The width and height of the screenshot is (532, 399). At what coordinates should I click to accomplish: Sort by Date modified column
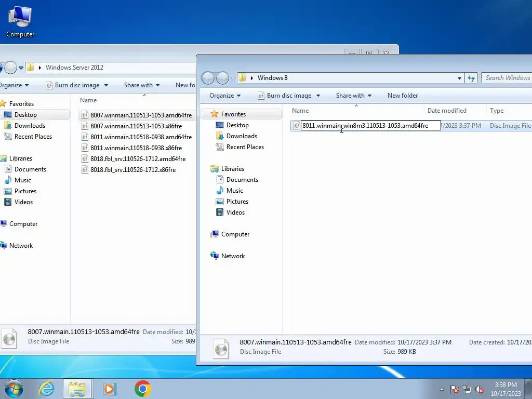pyautogui.click(x=446, y=111)
